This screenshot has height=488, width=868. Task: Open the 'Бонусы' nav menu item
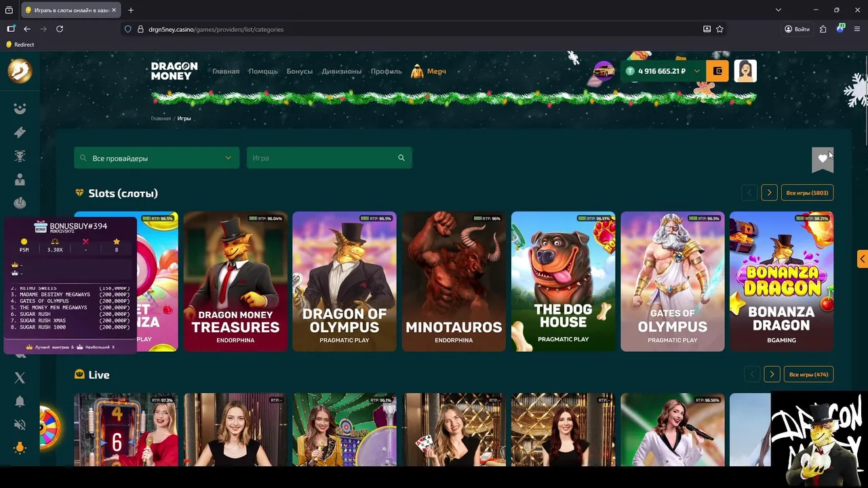pos(300,71)
